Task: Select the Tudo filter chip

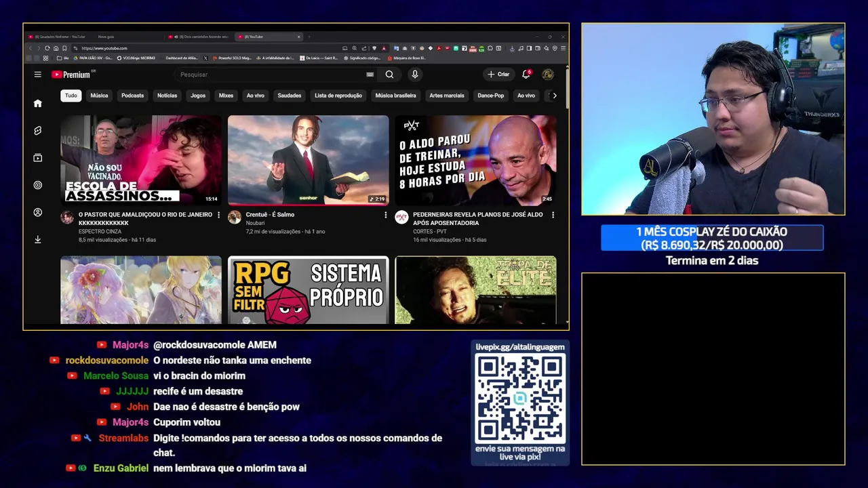Action: click(71, 96)
